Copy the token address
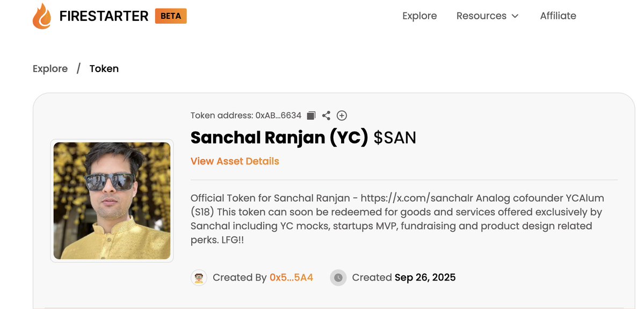Viewport: 644px width, 309px height. pyautogui.click(x=312, y=116)
